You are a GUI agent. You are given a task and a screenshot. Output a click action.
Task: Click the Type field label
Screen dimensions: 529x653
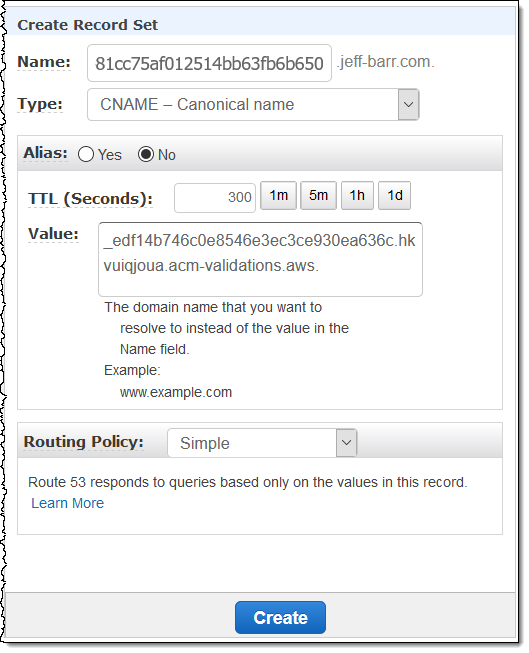click(40, 104)
